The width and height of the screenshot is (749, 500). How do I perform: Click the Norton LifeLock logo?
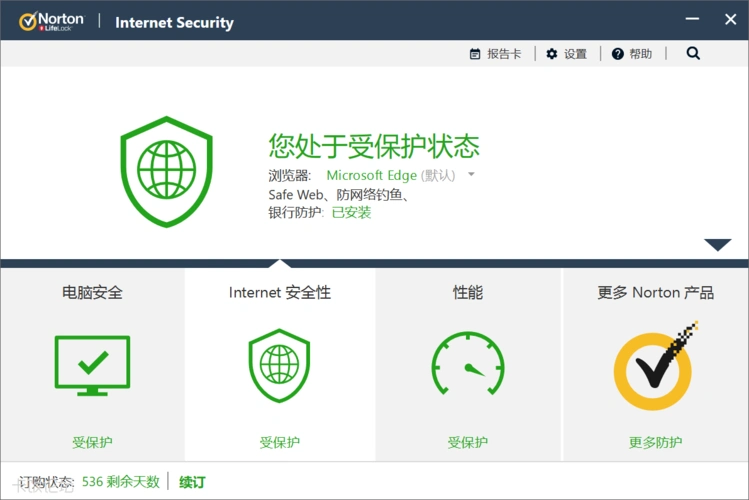[51, 21]
